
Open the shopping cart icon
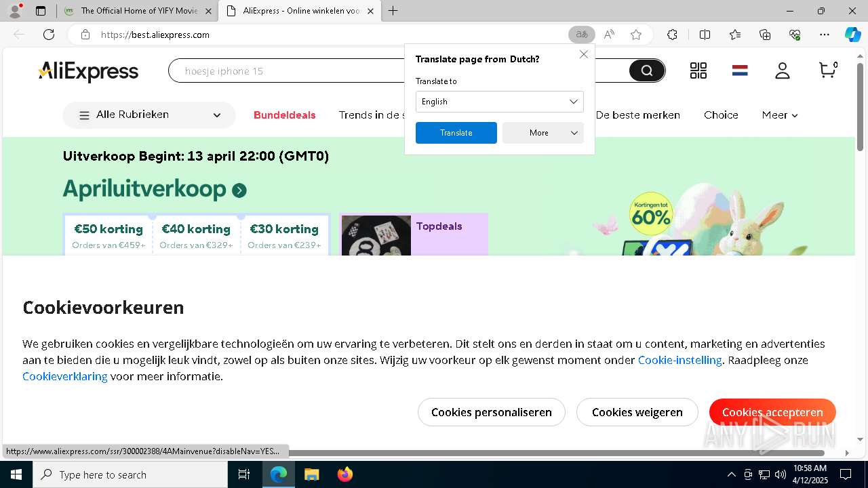click(828, 70)
